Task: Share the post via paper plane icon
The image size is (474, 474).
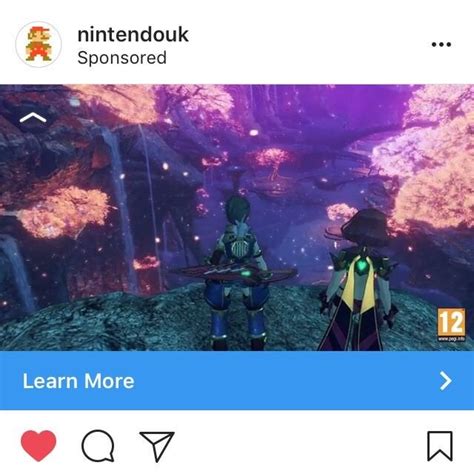Action: (157, 446)
